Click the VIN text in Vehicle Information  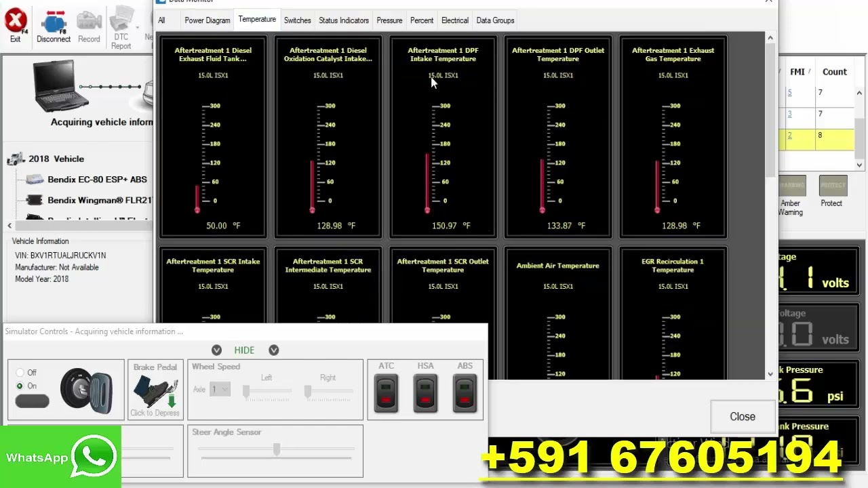click(x=59, y=256)
